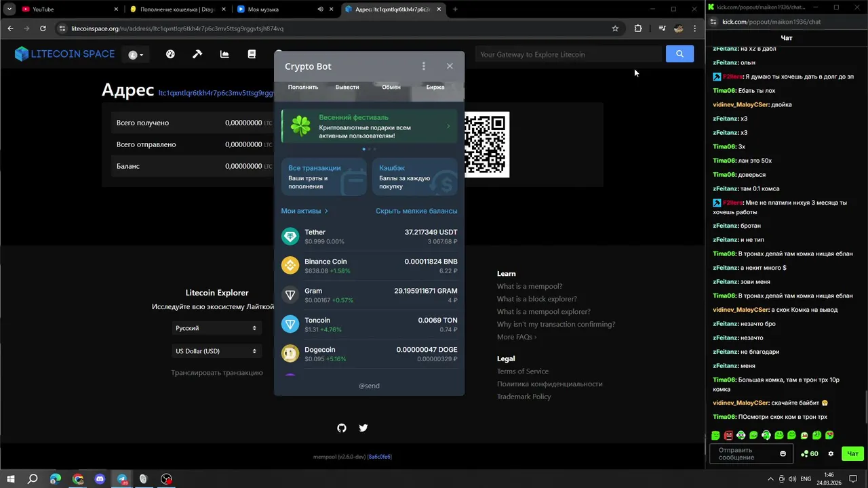Open Kick chat settings gear
Screen dimensions: 868x488
pos(831,453)
